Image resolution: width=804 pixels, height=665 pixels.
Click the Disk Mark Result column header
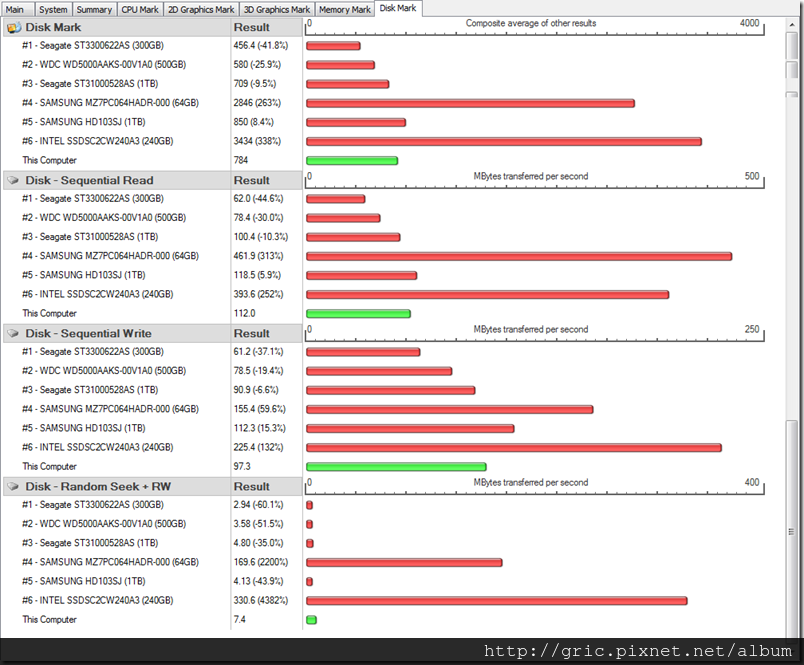(x=266, y=28)
